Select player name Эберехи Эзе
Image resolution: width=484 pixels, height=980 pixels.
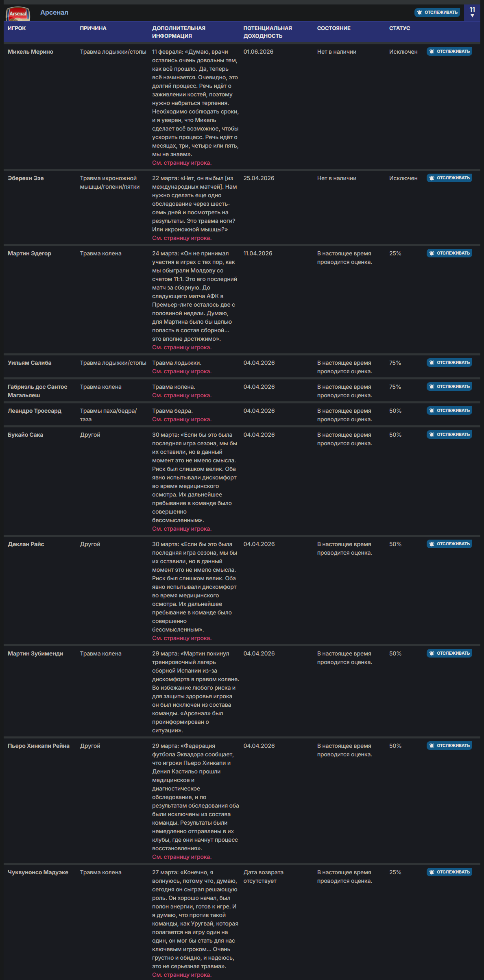click(26, 179)
